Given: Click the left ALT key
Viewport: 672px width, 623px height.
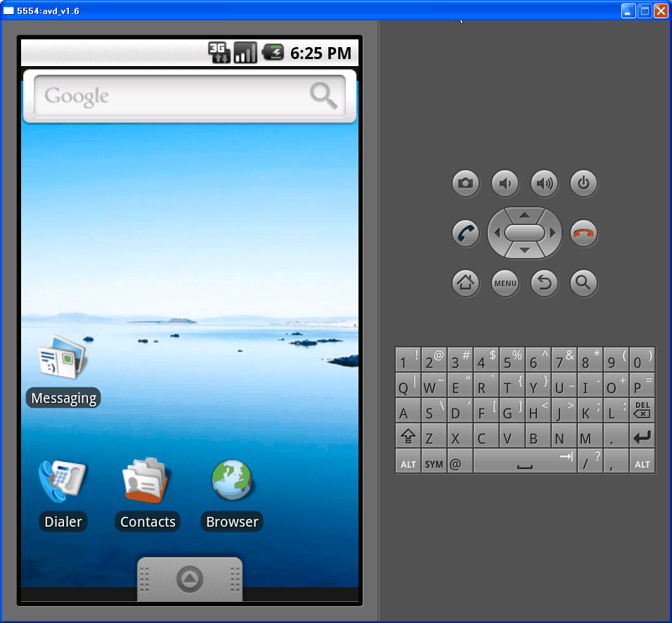Looking at the screenshot, I should point(408,461).
